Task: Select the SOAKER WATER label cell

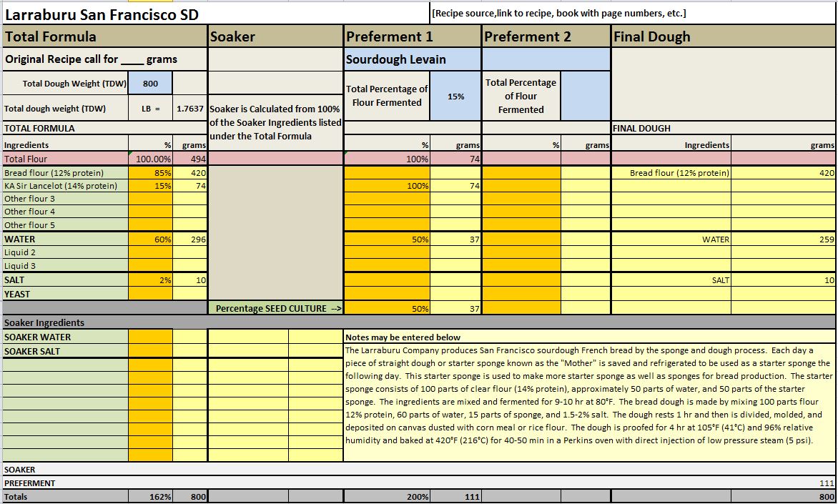Action: [65, 337]
